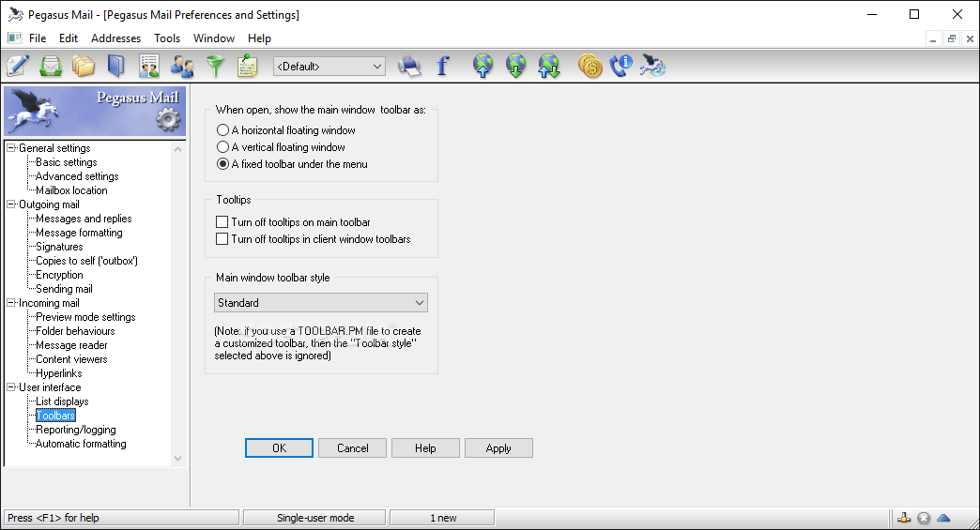This screenshot has width=980, height=530.
Task: Open mail folders toolbar icon
Action: 84,66
